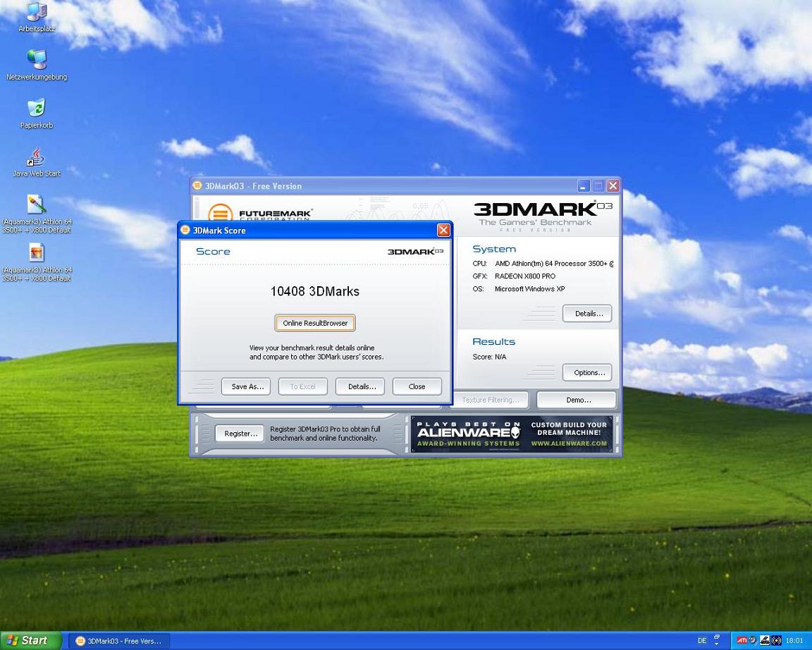This screenshot has height=650, width=812.
Task: Click the DE language indicator
Action: [702, 641]
